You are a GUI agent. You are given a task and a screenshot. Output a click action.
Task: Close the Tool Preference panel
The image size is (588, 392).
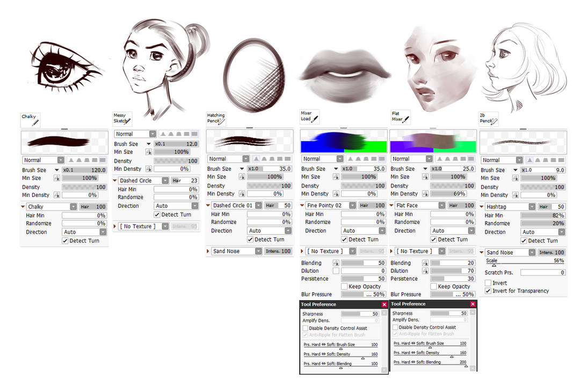click(384, 303)
